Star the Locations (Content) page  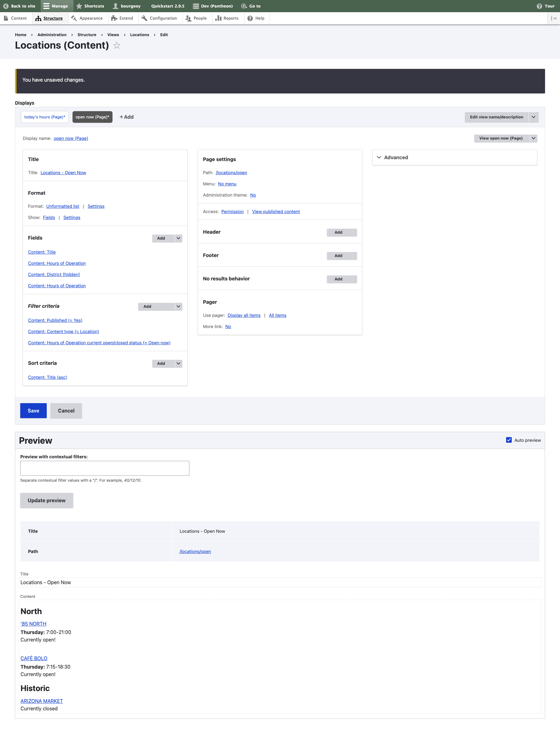click(x=117, y=45)
